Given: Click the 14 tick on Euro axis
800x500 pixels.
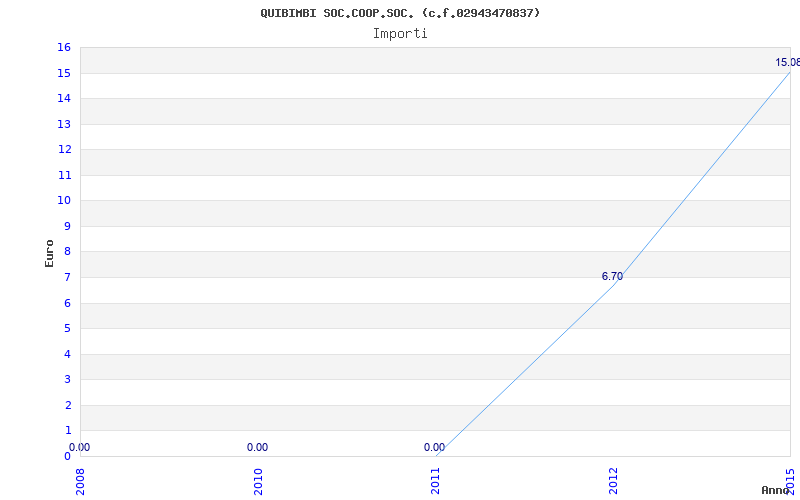Looking at the screenshot, I should 64,99.
